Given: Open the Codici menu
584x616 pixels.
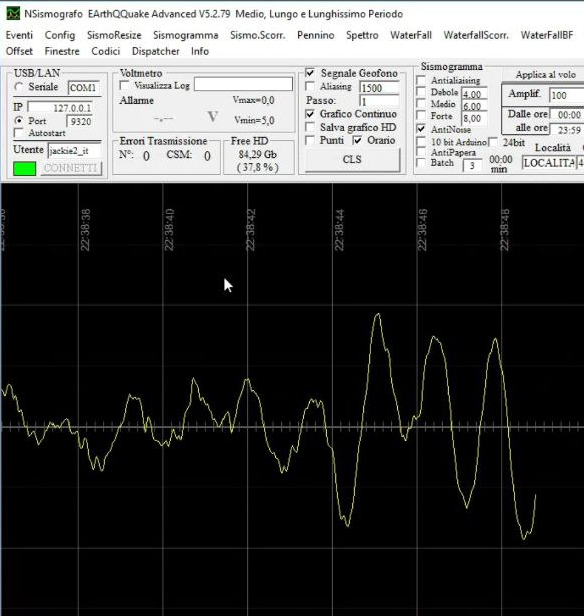Looking at the screenshot, I should [105, 51].
